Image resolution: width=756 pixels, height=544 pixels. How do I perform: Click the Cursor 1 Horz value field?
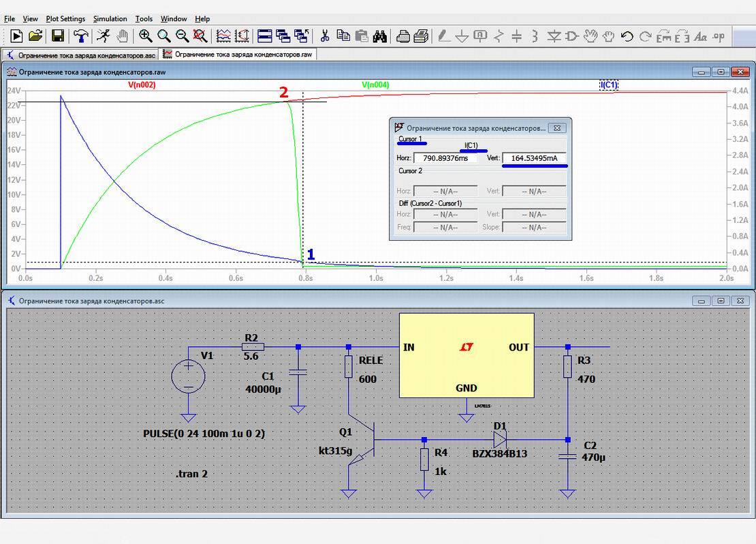tap(445, 158)
